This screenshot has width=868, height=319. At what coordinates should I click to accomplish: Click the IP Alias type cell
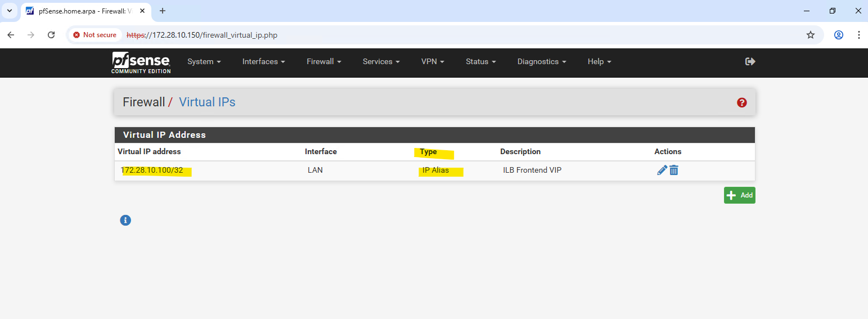(436, 170)
